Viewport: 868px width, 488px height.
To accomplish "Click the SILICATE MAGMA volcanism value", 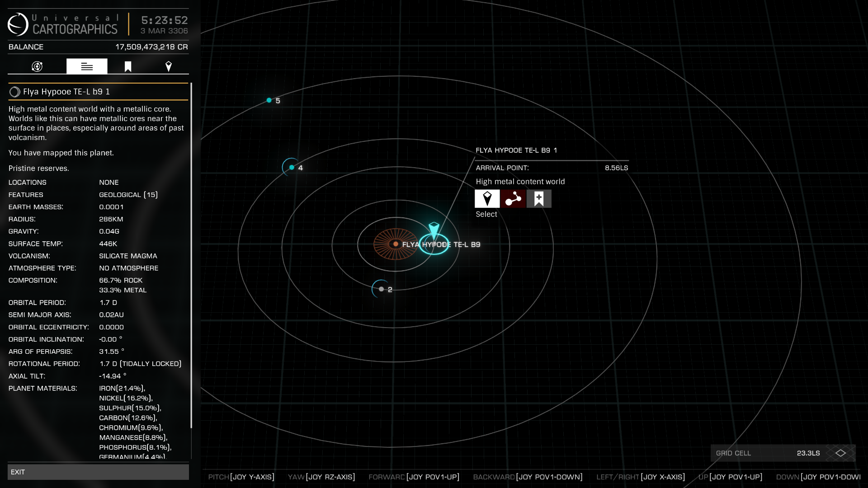I will click(128, 256).
